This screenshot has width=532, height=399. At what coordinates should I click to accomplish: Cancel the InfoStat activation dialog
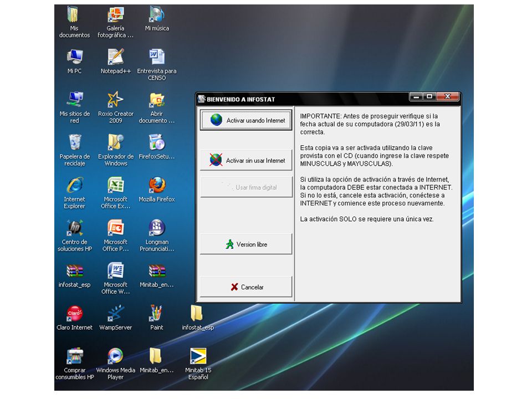click(246, 287)
